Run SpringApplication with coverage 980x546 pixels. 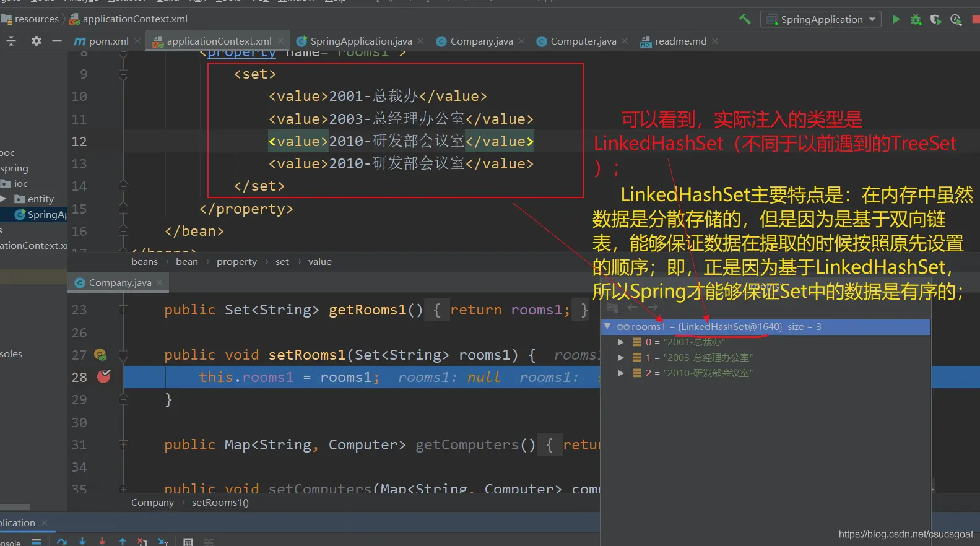935,20
